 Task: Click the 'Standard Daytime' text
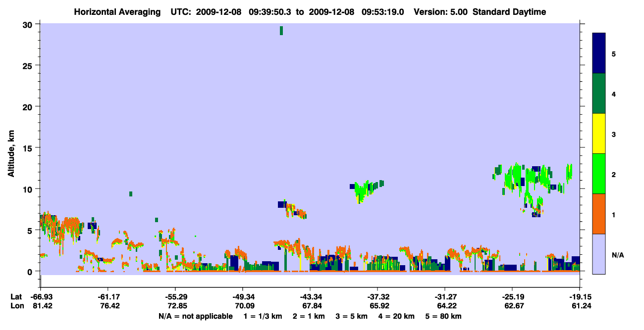point(509,12)
